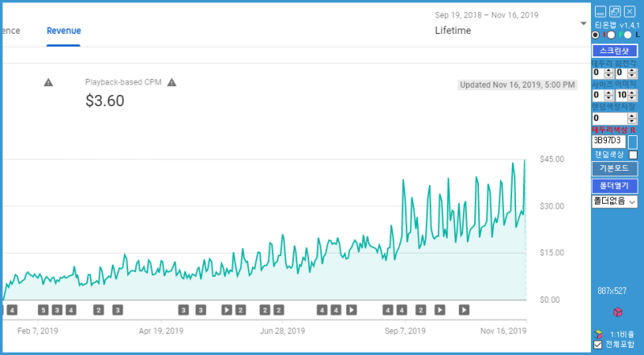Image resolution: width=644 pixels, height=355 pixels.
Task: Click the first play icon marker under the chart
Action: point(227,310)
